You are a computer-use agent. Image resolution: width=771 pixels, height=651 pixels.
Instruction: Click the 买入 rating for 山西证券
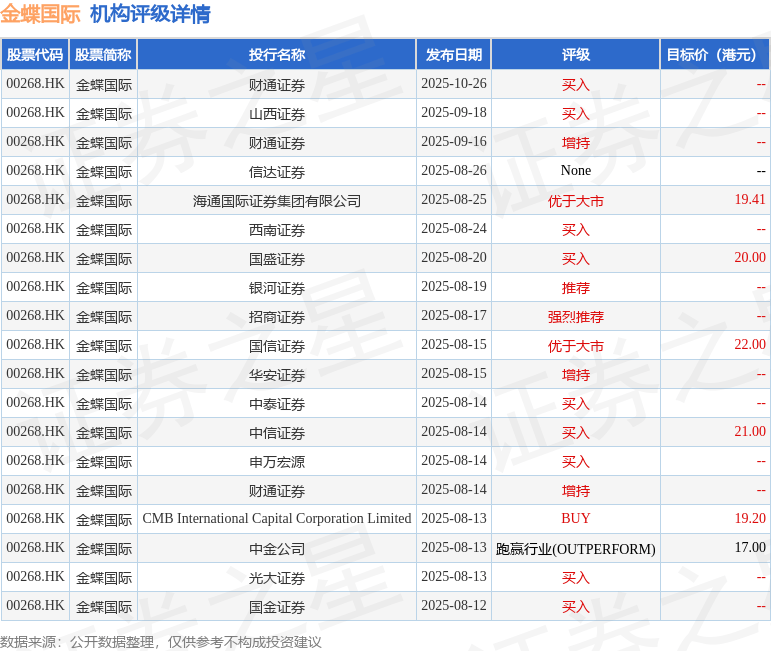576,114
